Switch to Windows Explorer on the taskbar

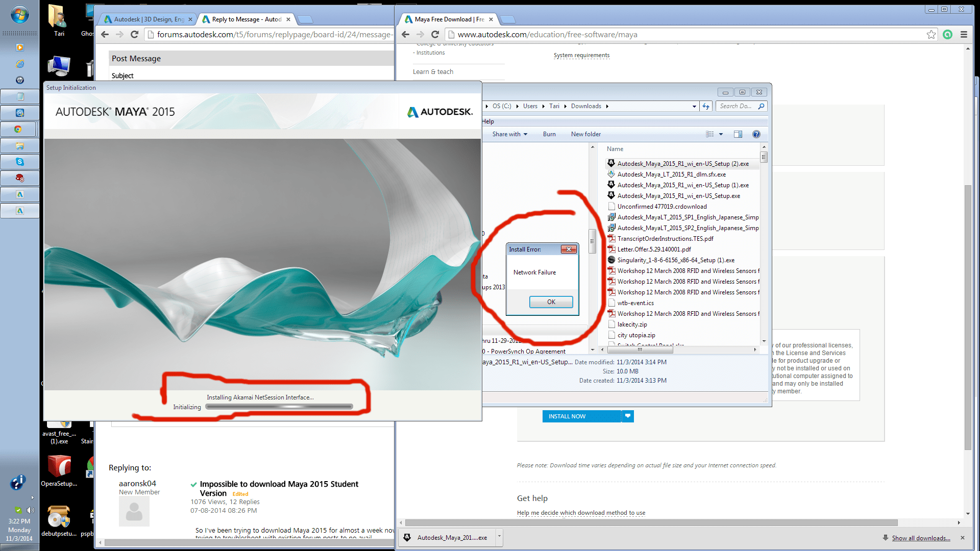pos(19,145)
